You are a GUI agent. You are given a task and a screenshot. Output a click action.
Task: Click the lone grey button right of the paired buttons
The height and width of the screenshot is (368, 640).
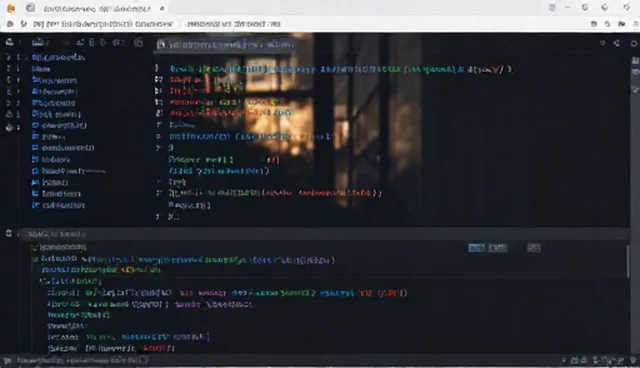(x=533, y=248)
